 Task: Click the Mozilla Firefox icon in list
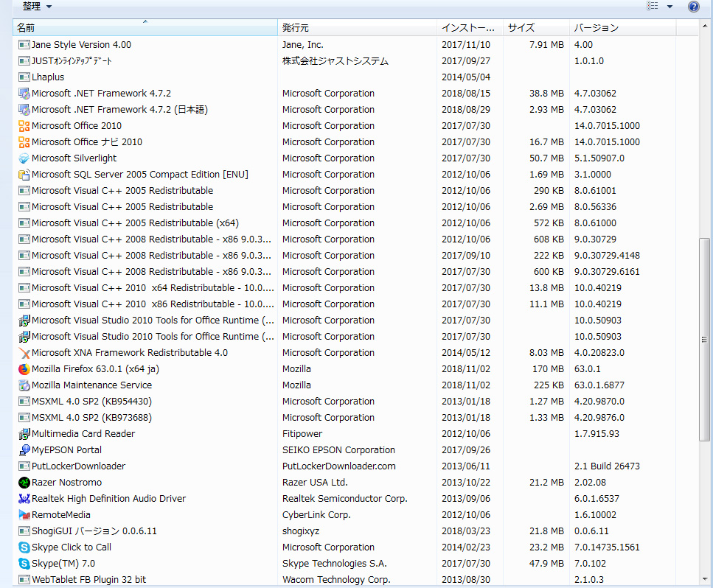point(24,369)
